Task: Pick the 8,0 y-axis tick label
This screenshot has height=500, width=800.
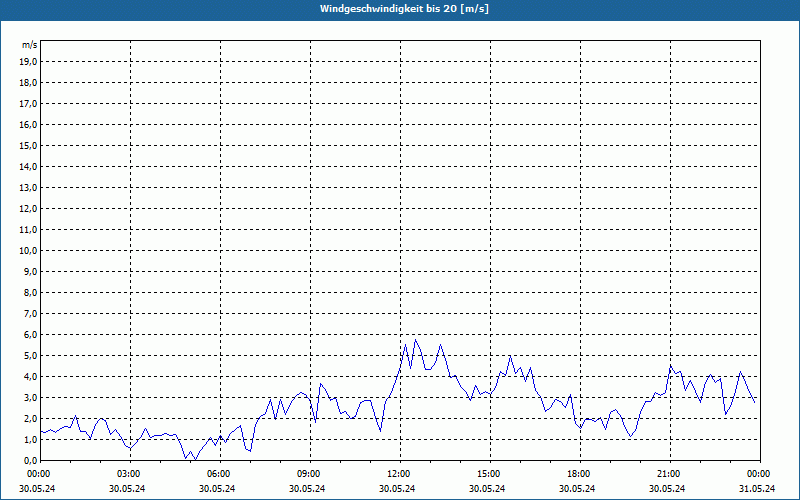Action: (31, 292)
